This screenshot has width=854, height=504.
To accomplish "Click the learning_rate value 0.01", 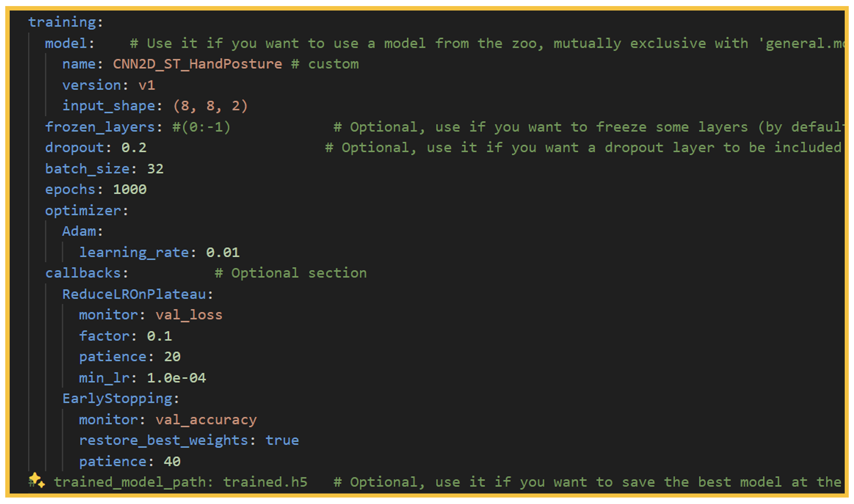I will point(223,252).
